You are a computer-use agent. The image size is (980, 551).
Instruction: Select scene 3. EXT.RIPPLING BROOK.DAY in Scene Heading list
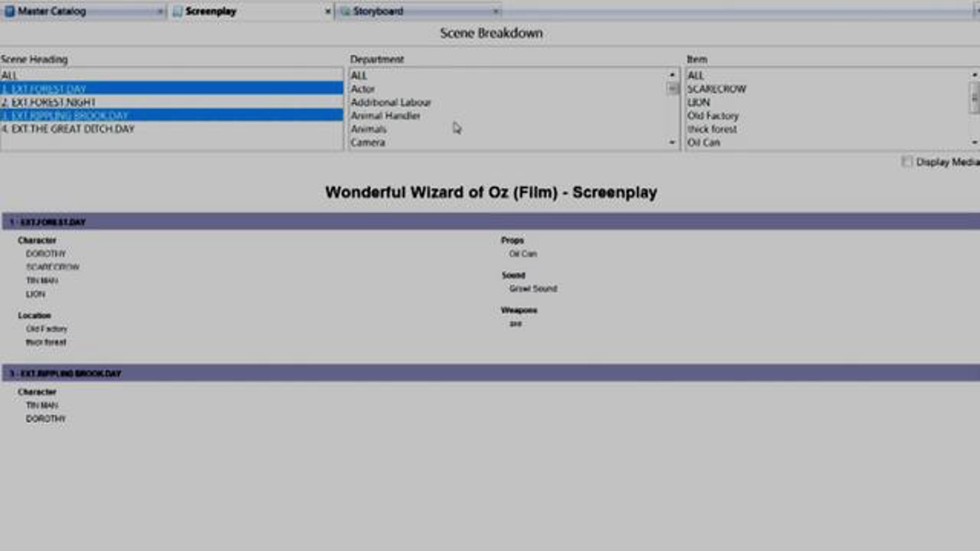coord(171,116)
